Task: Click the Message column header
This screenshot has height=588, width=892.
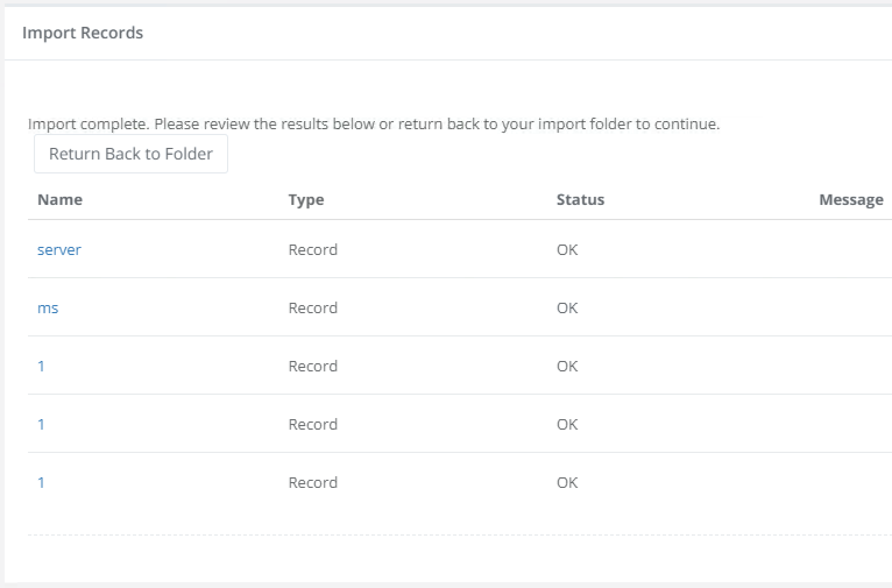Action: click(x=851, y=200)
